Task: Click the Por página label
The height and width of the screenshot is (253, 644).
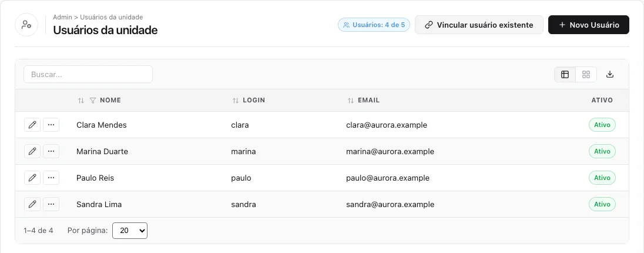Action: [88, 231]
